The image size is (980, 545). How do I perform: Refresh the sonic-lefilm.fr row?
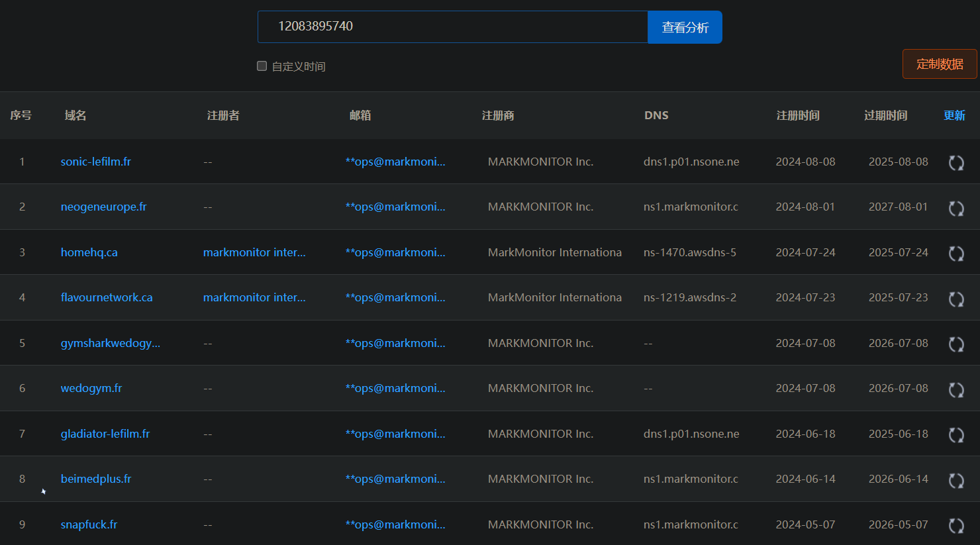click(956, 163)
